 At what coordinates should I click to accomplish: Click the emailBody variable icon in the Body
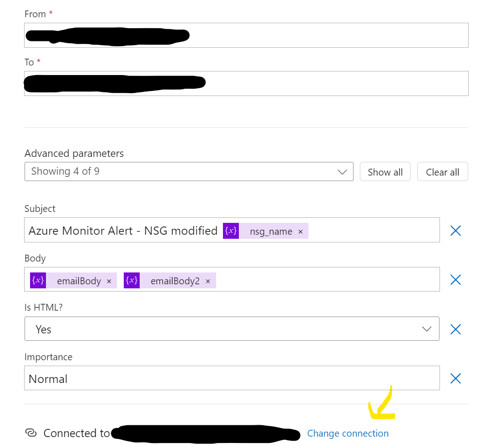click(38, 280)
